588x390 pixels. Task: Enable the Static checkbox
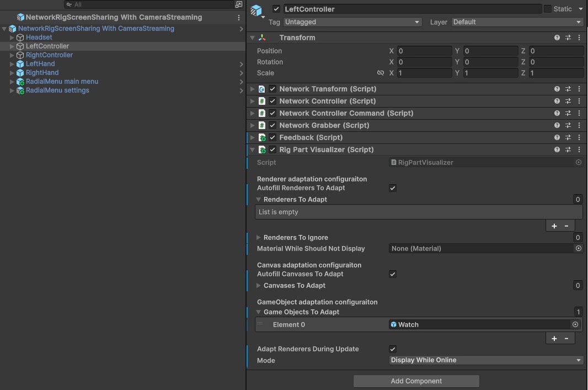click(548, 9)
